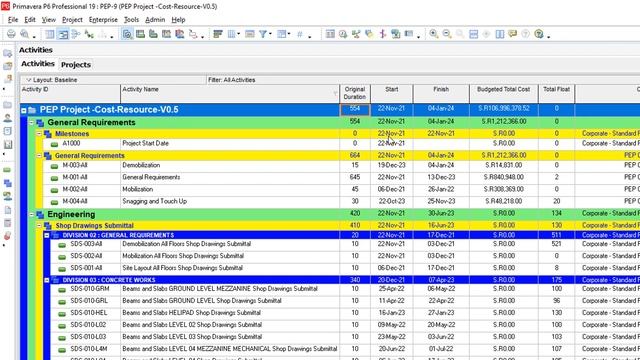Click the help question mark globe icon
Screen dimensions: 640x360
(539, 34)
